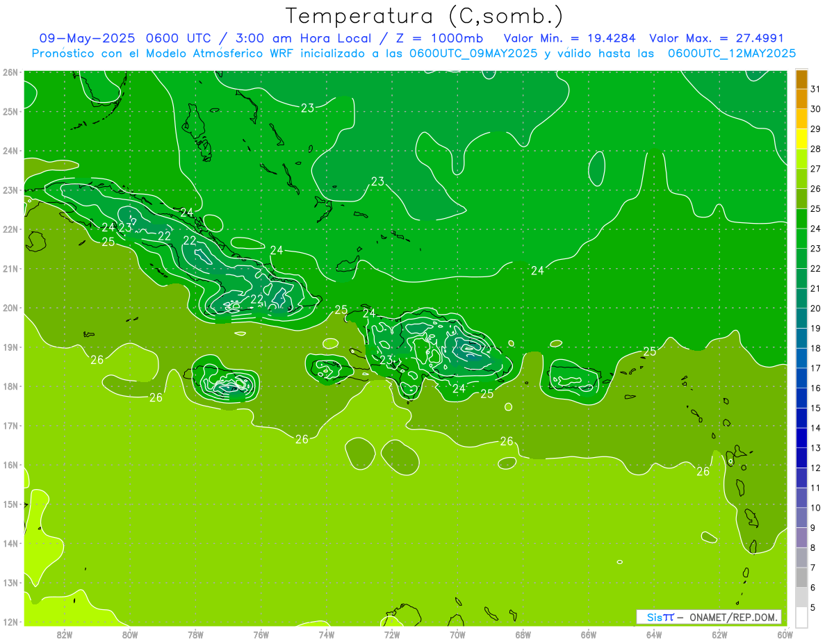Click the longitude axis label "80W"
Screen dimensions: 834x644
click(130, 634)
